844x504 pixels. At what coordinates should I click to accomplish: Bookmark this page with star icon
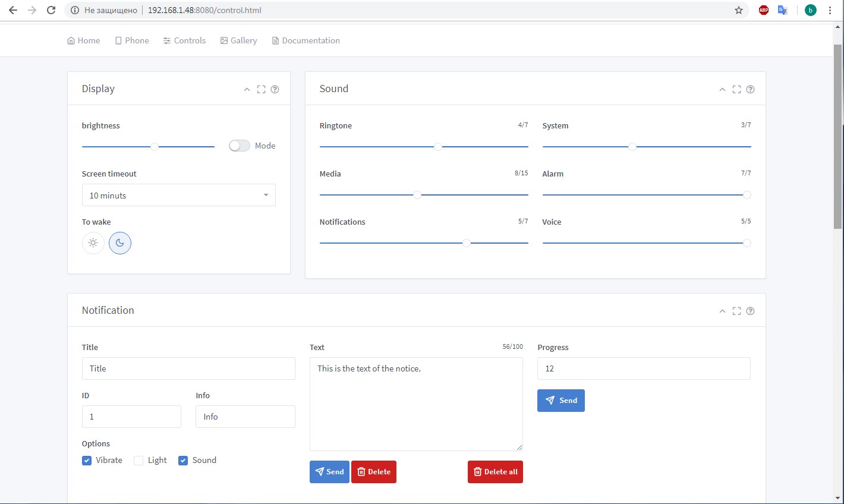click(x=739, y=10)
